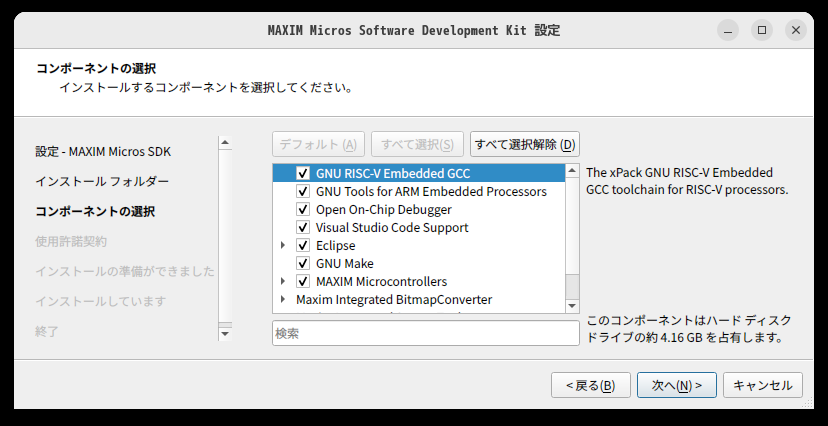Uncheck the Eclipse component checkbox

click(x=303, y=245)
